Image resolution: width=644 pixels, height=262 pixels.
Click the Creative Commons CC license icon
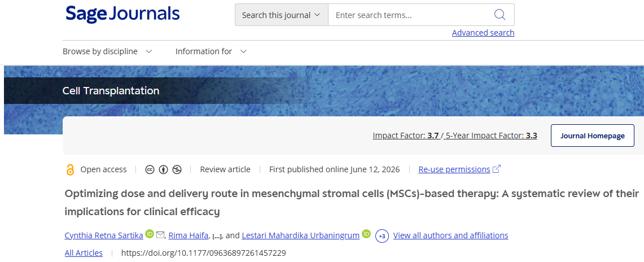tap(150, 169)
